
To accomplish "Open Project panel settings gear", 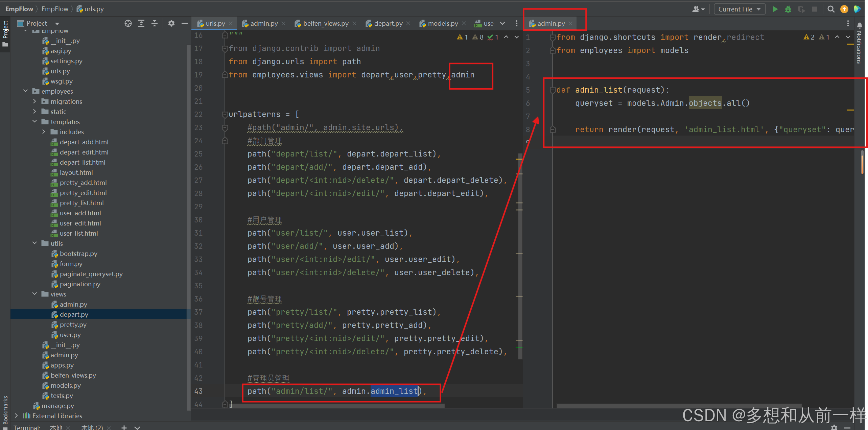I will [171, 23].
